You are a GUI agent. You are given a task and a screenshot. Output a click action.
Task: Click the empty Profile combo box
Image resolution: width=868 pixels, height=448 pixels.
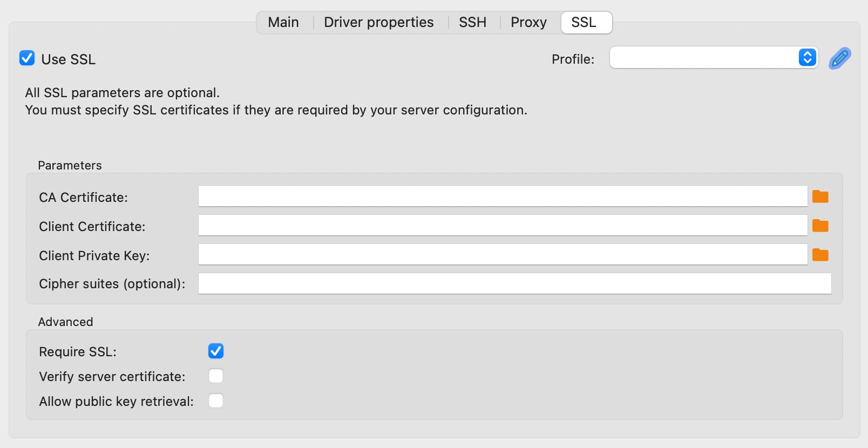702,57
